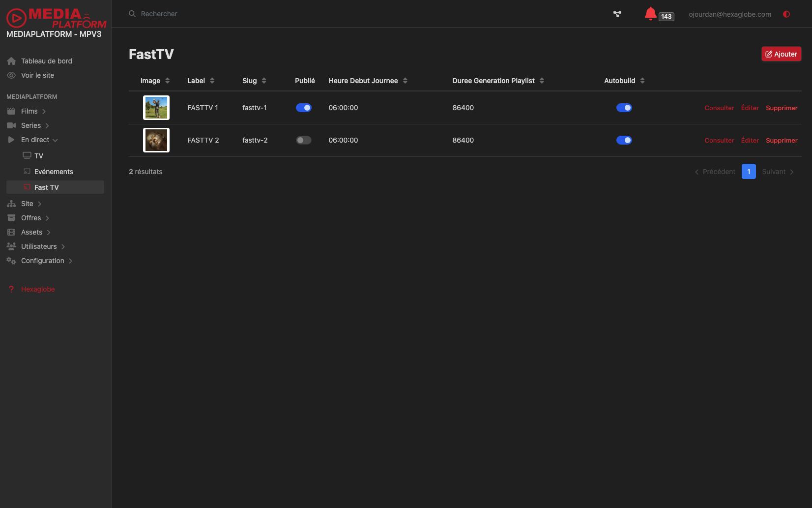Click the Tableau de bord home icon
The height and width of the screenshot is (508, 812).
(11, 61)
